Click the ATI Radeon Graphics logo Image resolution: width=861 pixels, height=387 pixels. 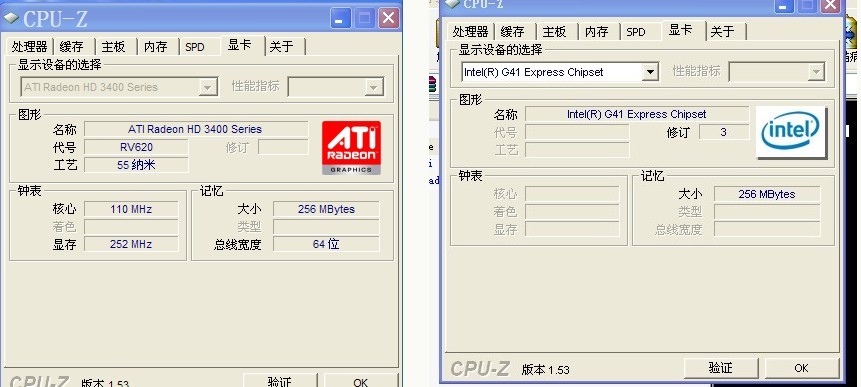click(351, 148)
